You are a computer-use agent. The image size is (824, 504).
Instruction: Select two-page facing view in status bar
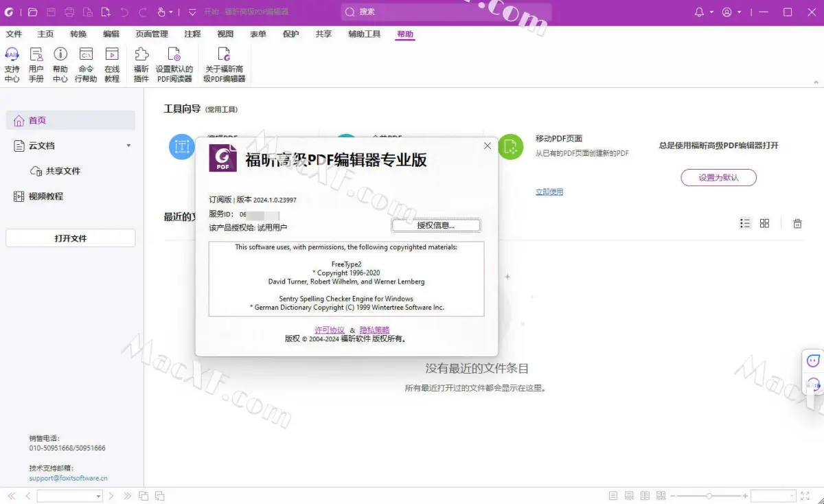(x=645, y=496)
